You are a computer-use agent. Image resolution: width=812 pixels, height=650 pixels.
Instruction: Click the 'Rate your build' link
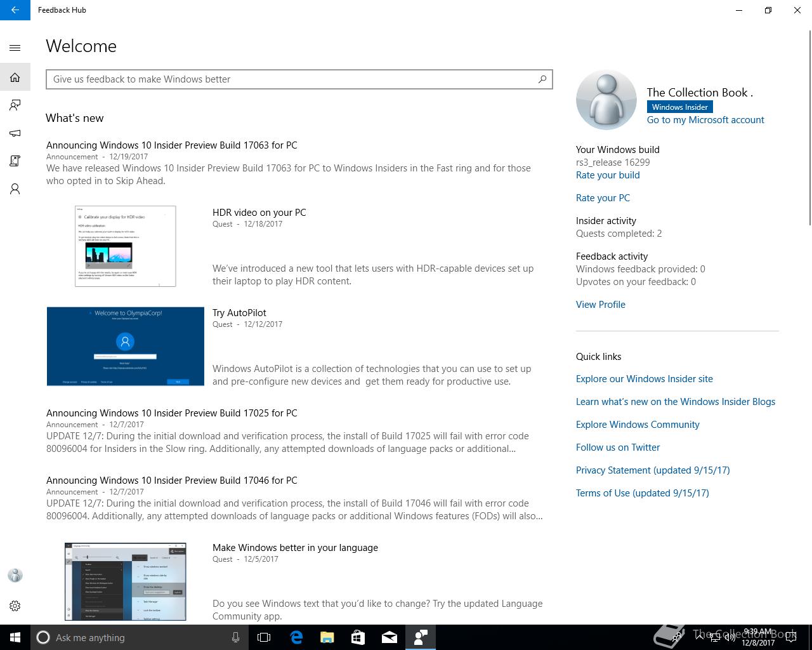click(608, 175)
